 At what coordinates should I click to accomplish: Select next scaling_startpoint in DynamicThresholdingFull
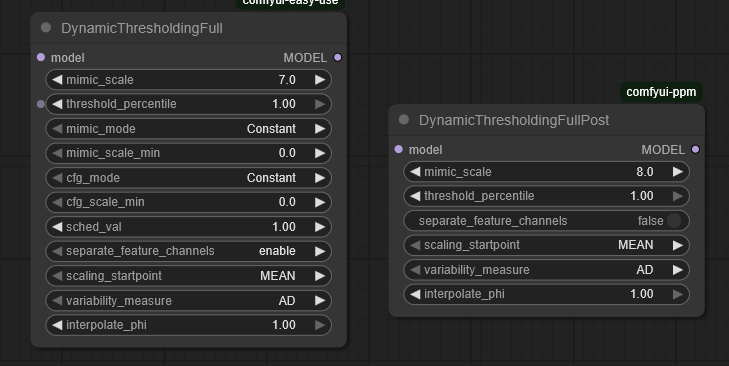click(x=320, y=276)
